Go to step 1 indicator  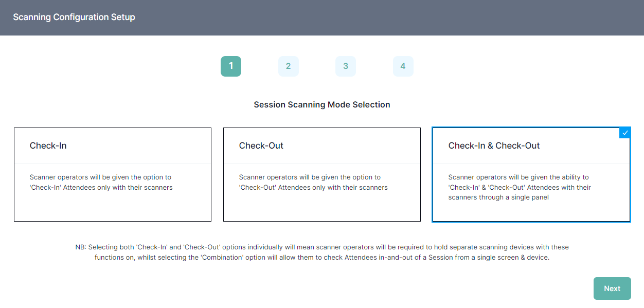click(x=231, y=66)
